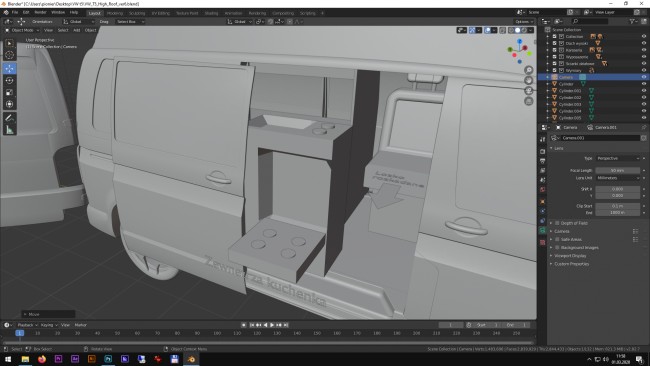Click the Camera.001 data name field
Image resolution: width=650 pixels, height=366 pixels.
point(600,138)
